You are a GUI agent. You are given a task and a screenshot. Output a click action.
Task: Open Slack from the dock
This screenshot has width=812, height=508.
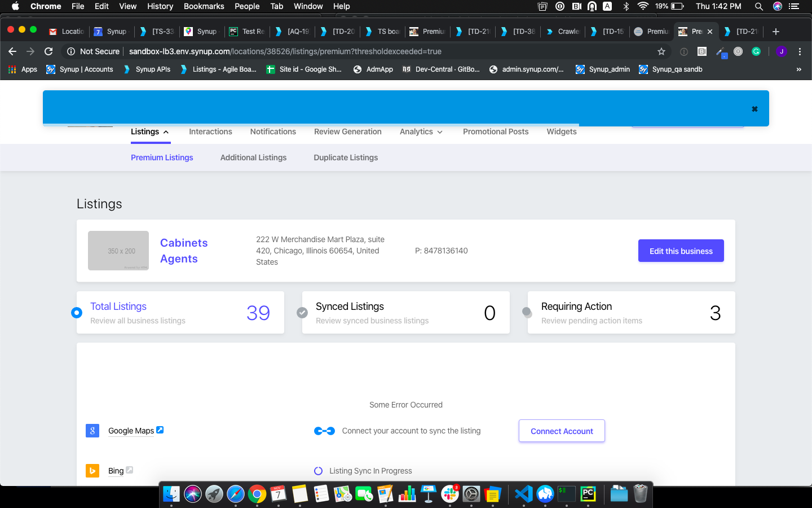pos(450,494)
